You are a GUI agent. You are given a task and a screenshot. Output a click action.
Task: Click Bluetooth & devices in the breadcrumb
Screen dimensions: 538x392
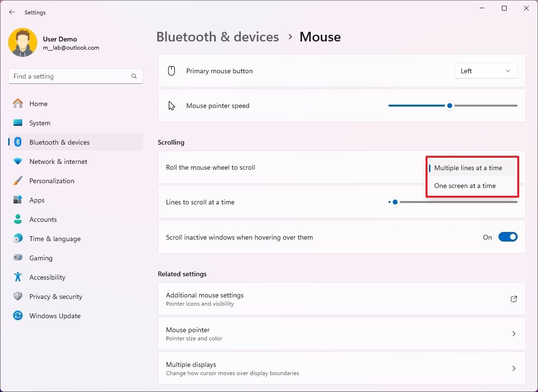(218, 37)
